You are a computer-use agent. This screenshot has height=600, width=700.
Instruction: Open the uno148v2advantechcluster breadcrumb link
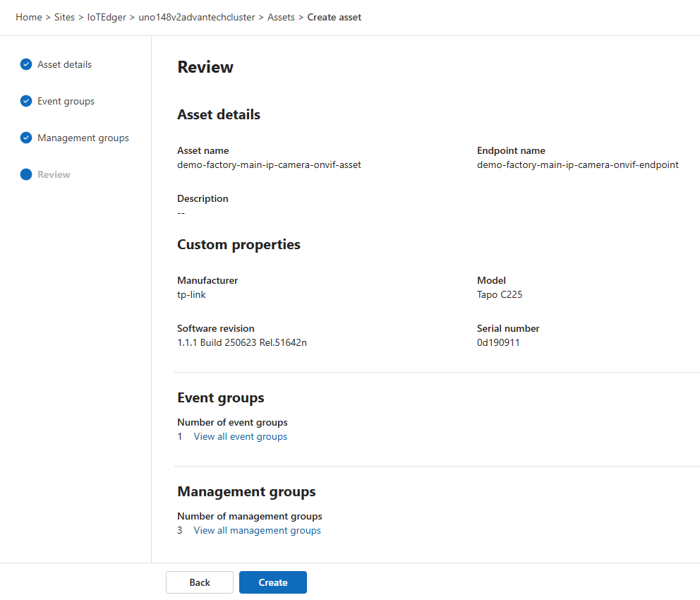197,17
